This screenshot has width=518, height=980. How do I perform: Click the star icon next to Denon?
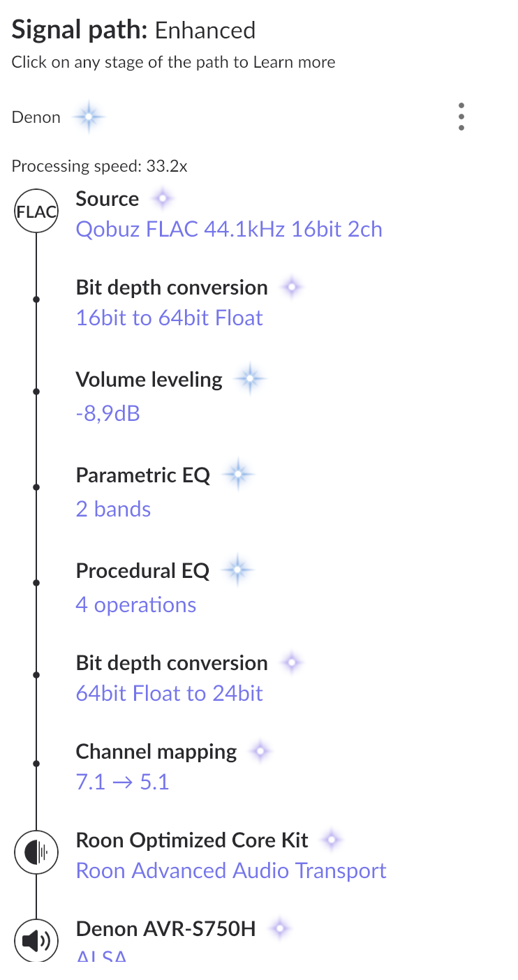[89, 117]
